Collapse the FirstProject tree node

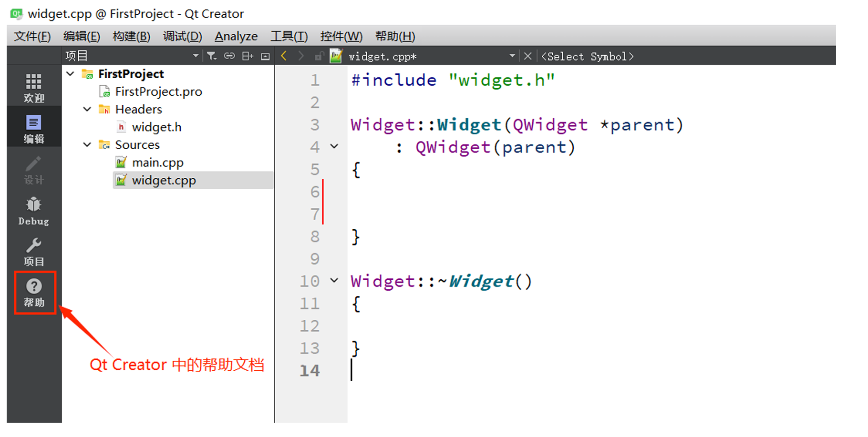(x=71, y=74)
